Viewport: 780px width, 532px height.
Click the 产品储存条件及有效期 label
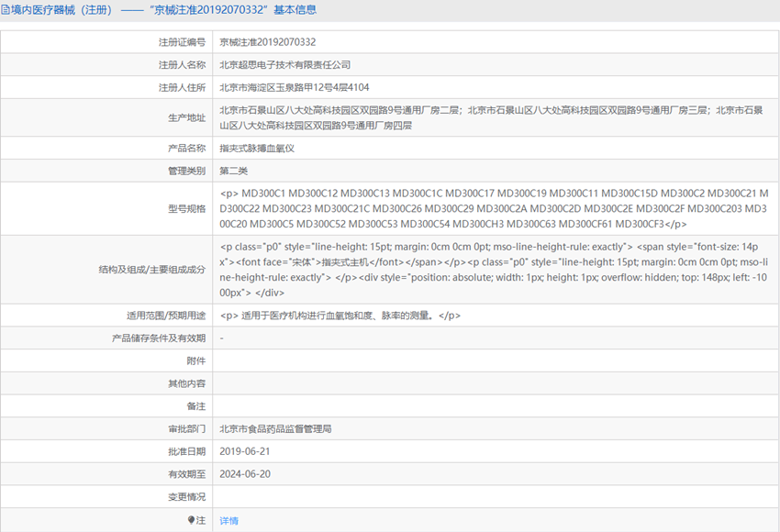point(159,338)
